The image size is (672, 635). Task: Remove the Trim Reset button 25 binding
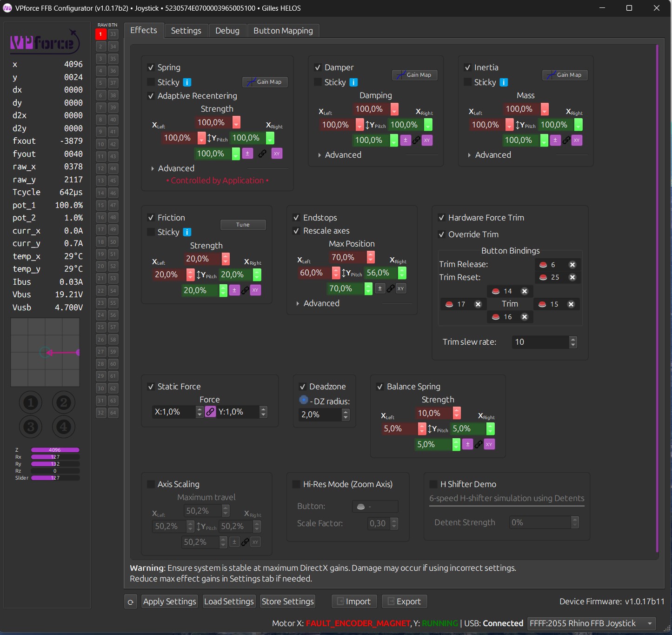[572, 277]
